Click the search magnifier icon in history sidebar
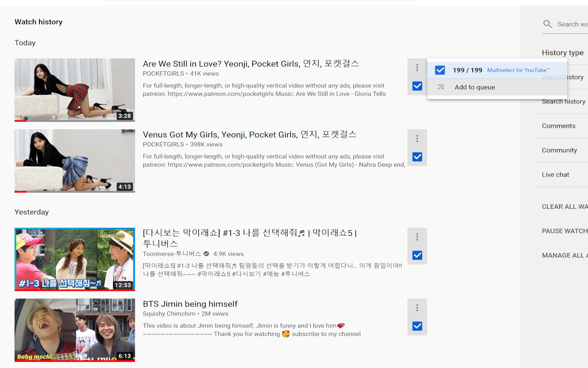Image resolution: width=588 pixels, height=368 pixels. tap(548, 24)
